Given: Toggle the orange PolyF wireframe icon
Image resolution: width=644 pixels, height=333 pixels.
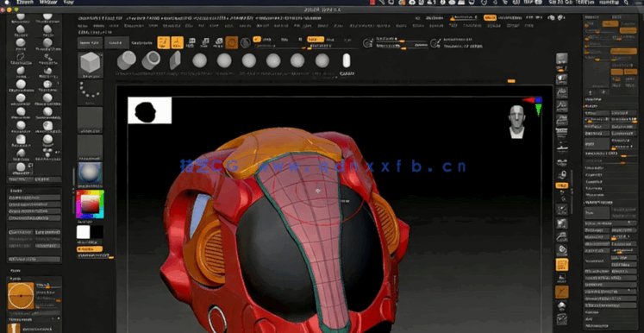Looking at the screenshot, I should [x=562, y=264].
